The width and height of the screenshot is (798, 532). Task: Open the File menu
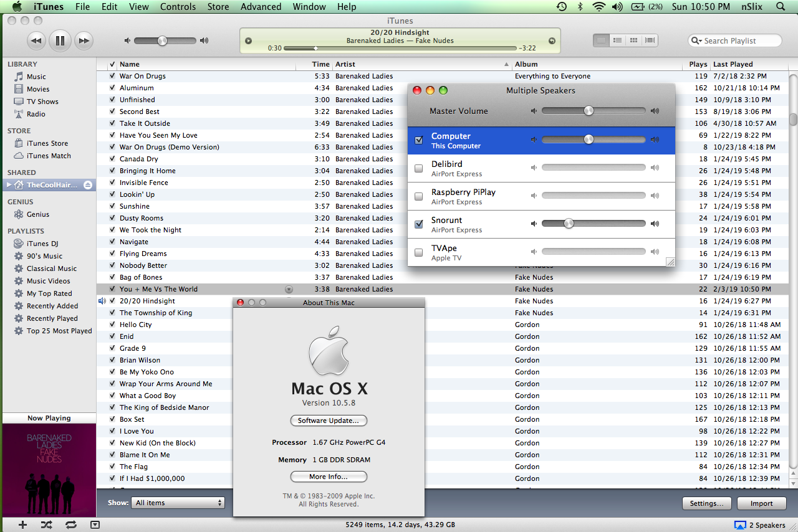pos(82,7)
